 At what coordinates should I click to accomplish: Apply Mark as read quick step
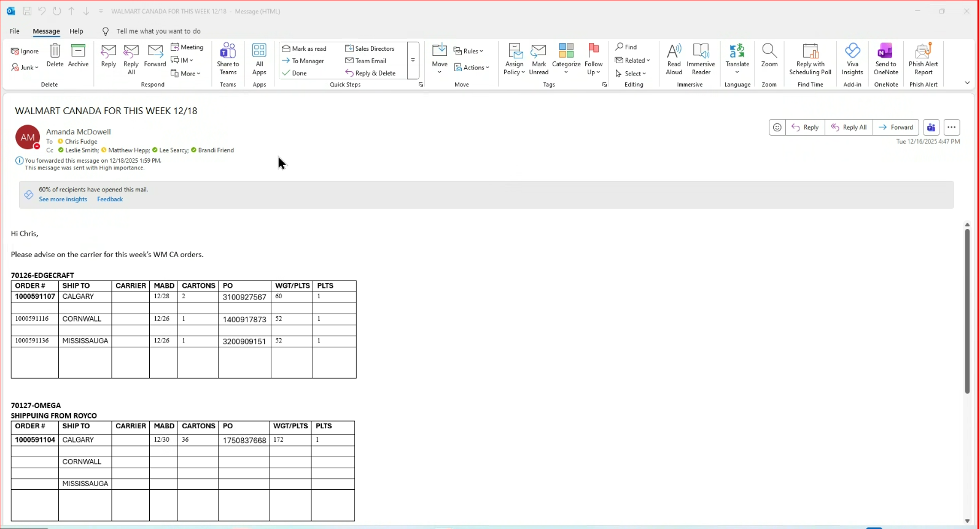pos(305,48)
